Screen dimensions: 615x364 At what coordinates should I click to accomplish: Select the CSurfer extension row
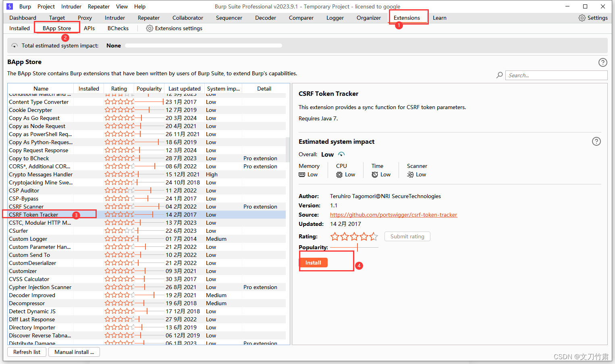(147, 231)
